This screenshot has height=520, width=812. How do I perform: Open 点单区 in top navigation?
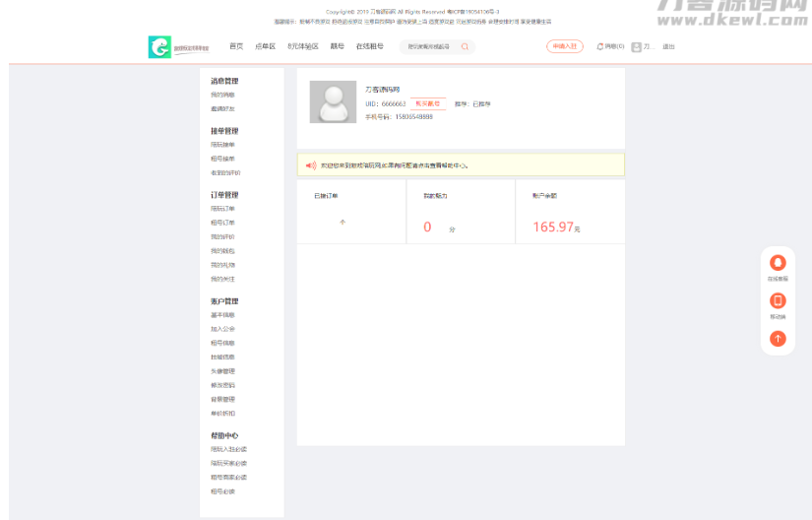pos(265,46)
